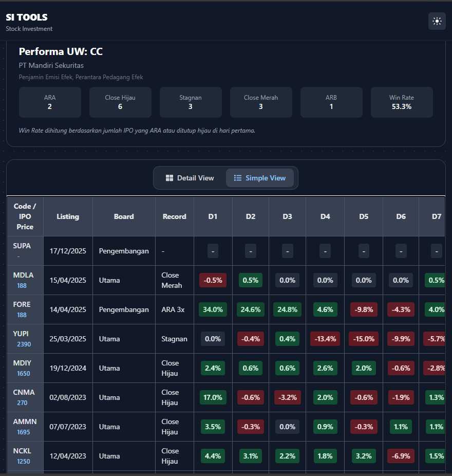Click listing date 02/08/2023
This screenshot has height=476, width=452.
click(x=68, y=397)
